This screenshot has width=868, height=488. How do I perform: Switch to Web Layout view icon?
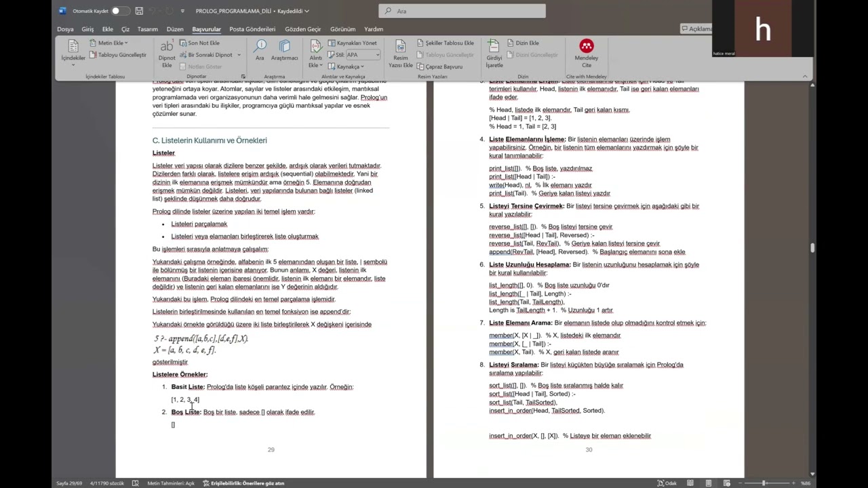[x=726, y=483]
